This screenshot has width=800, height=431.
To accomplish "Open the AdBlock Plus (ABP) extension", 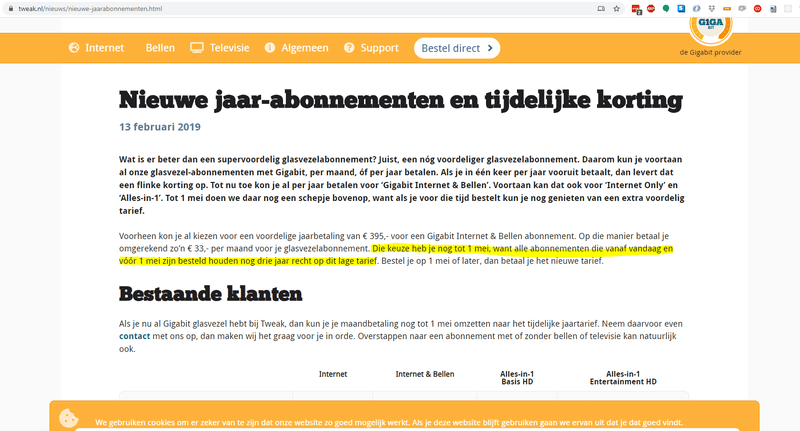I will pyautogui.click(x=651, y=9).
